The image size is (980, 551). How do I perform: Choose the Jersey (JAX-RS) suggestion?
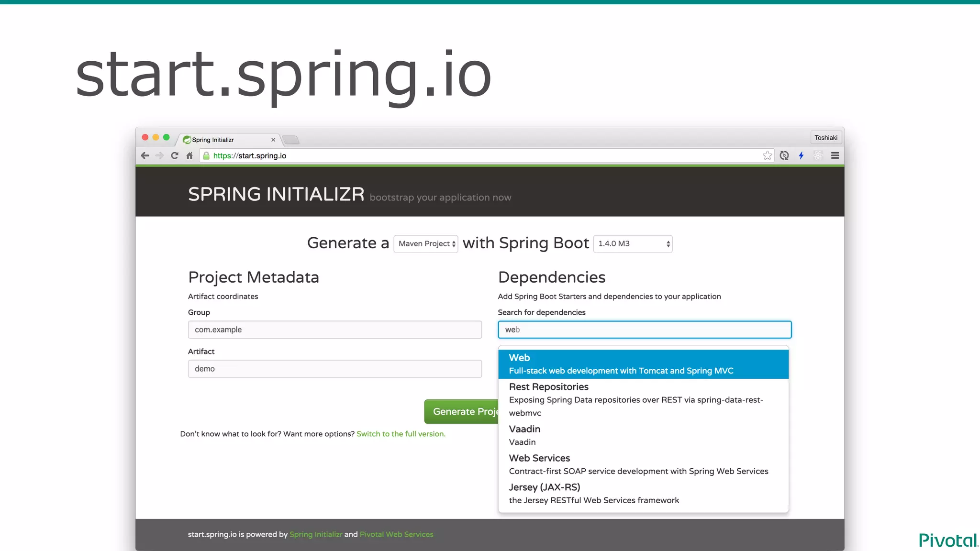pyautogui.click(x=643, y=494)
